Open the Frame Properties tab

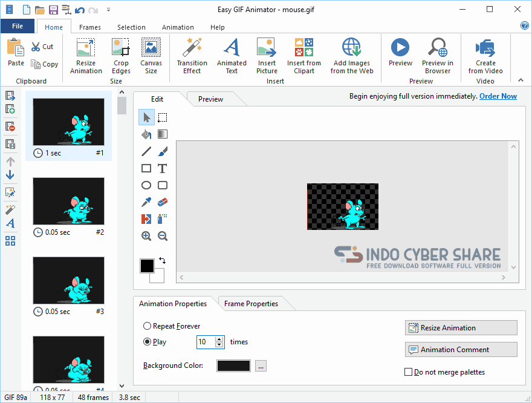(x=251, y=304)
